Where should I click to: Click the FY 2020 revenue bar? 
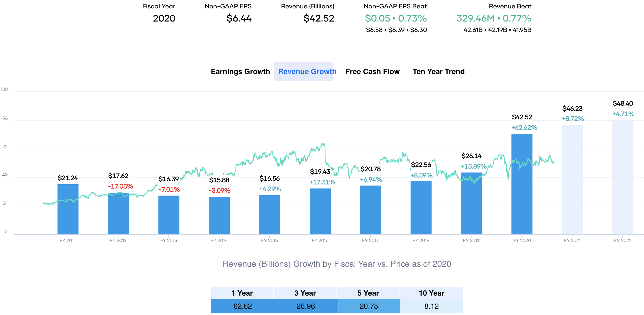[x=522, y=184]
